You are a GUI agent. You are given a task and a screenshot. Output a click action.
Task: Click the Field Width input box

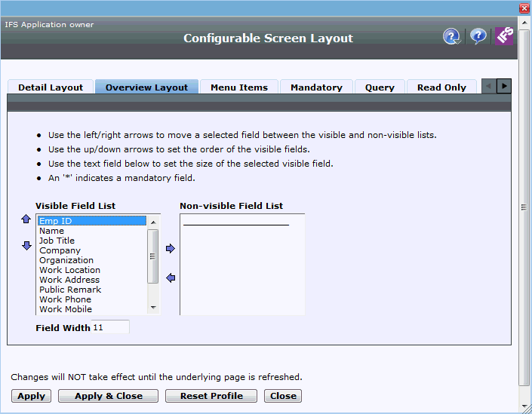[110, 328]
